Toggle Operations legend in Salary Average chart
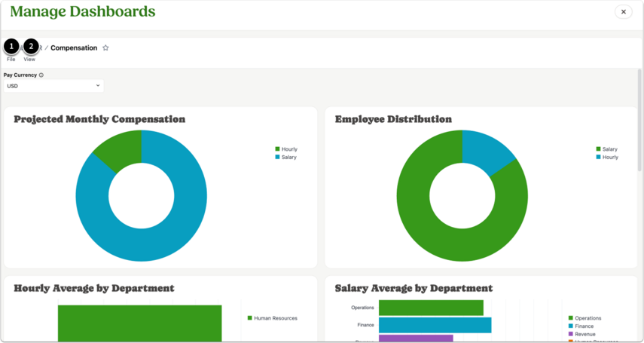The width and height of the screenshot is (644, 343). click(x=584, y=318)
